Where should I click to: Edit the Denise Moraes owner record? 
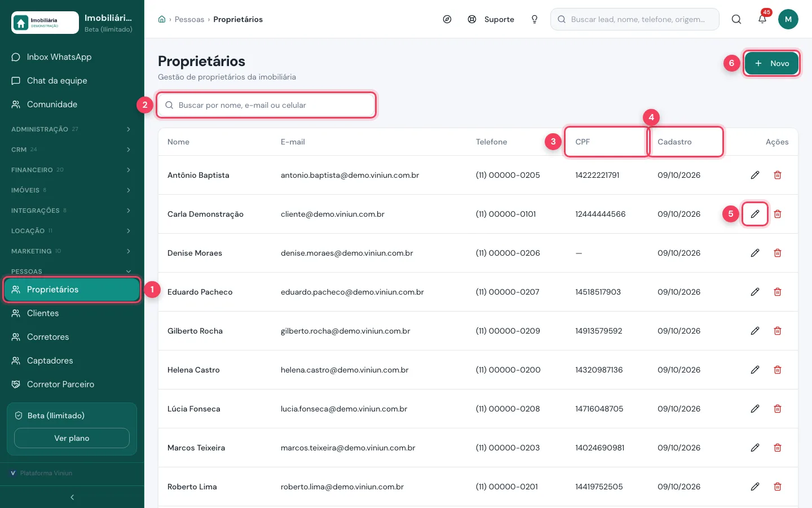[755, 253]
